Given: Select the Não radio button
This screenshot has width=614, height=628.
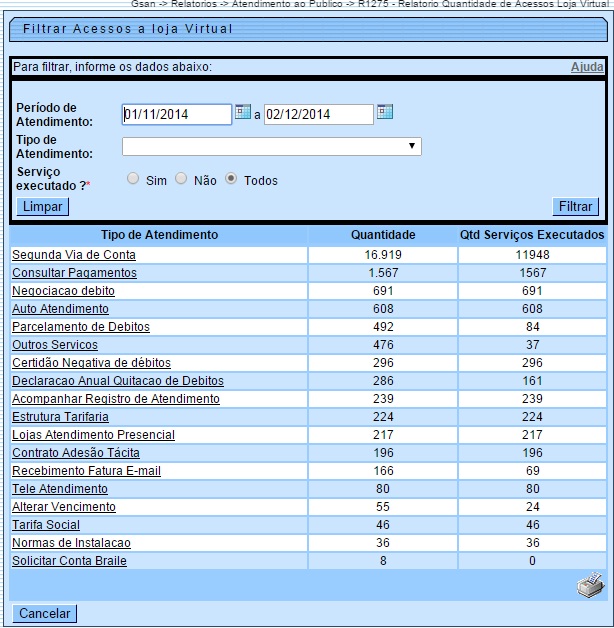Looking at the screenshot, I should coord(181,179).
